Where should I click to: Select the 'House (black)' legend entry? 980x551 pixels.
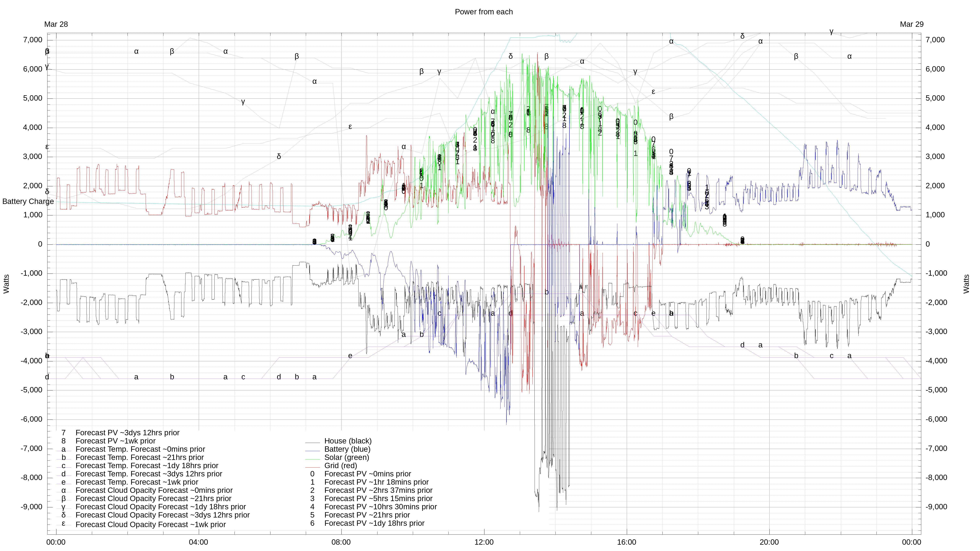coord(348,441)
